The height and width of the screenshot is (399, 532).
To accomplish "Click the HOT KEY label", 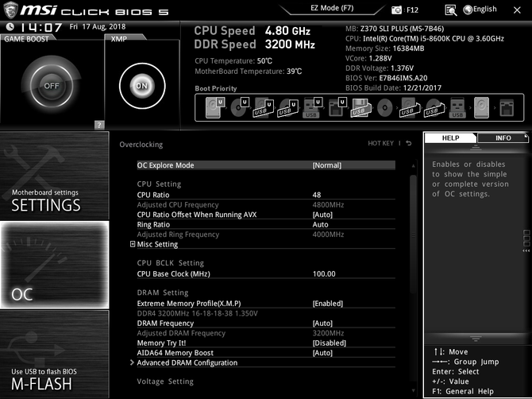I will coord(380,143).
